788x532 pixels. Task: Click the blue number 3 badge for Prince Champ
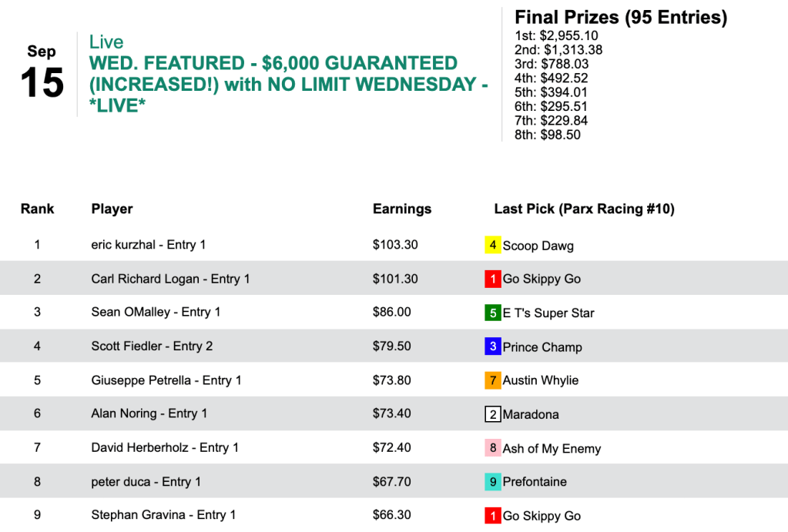pyautogui.click(x=493, y=347)
